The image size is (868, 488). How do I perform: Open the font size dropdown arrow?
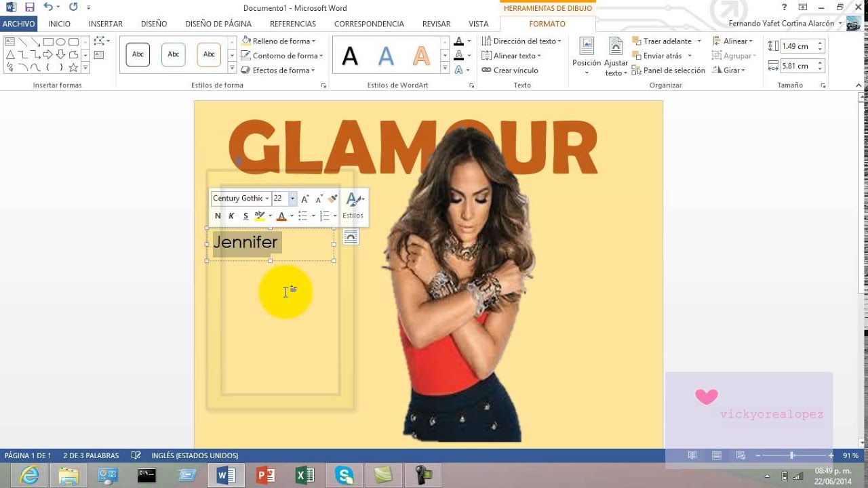[292, 199]
